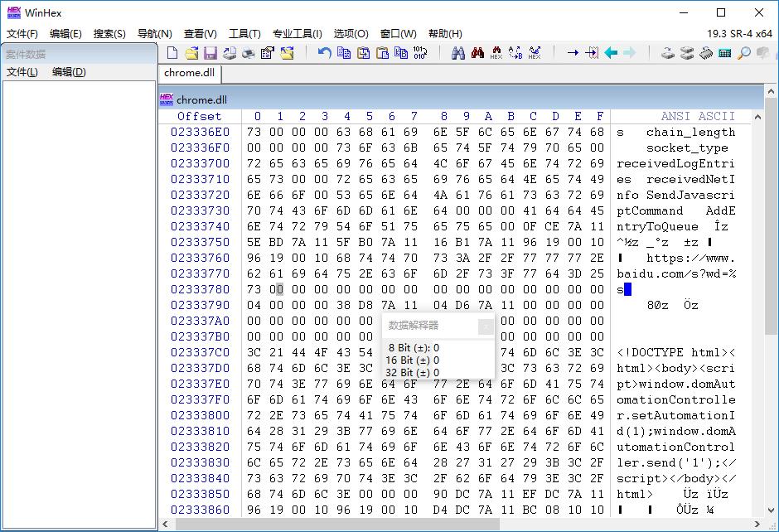Click 'ler.send('1');</' text in ASCII column
The image size is (779, 532).
coord(676,462)
